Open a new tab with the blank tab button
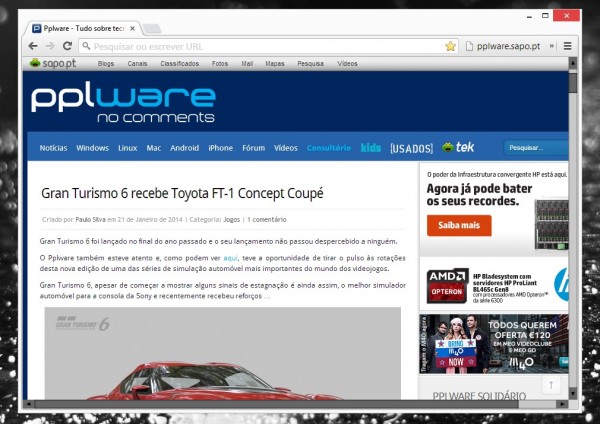Screen dimensions: 600x424 152,28
